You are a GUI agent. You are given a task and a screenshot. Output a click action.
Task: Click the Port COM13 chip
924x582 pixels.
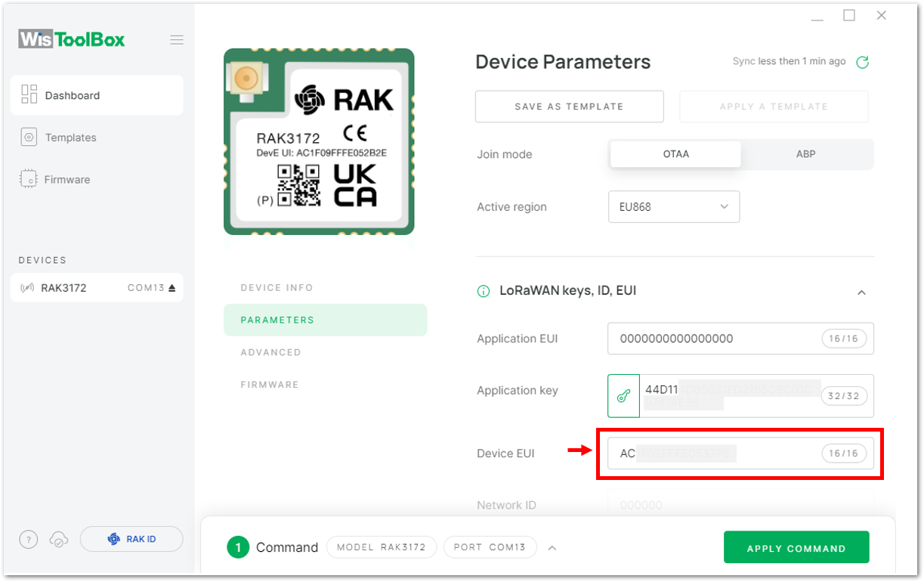click(x=490, y=547)
